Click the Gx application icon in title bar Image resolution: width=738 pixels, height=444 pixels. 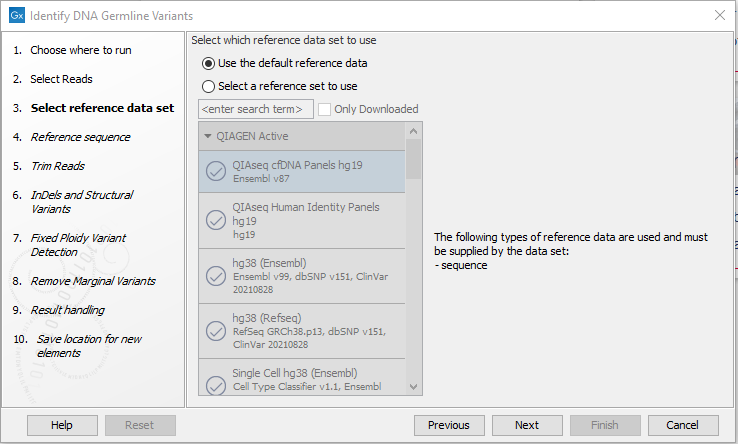17,15
